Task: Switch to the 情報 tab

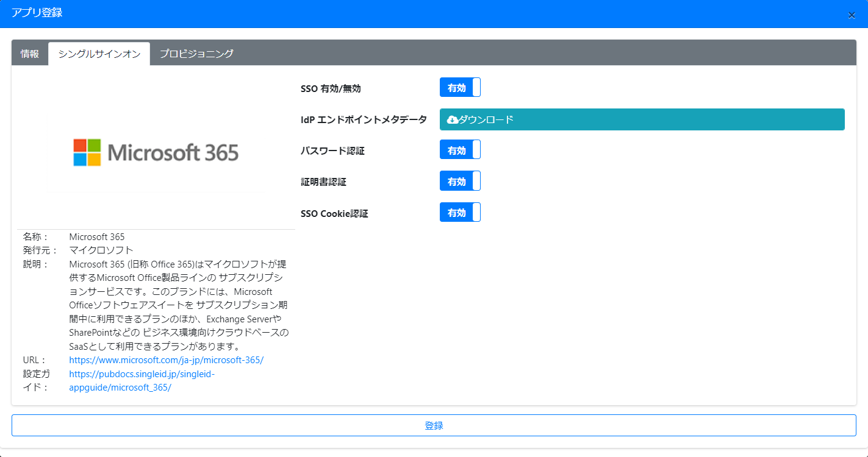Action: pyautogui.click(x=30, y=54)
